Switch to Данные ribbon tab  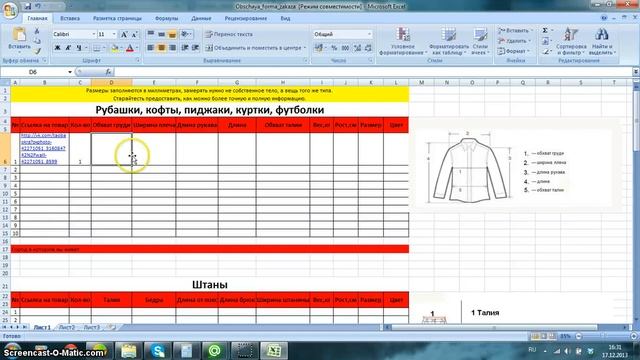coord(201,18)
